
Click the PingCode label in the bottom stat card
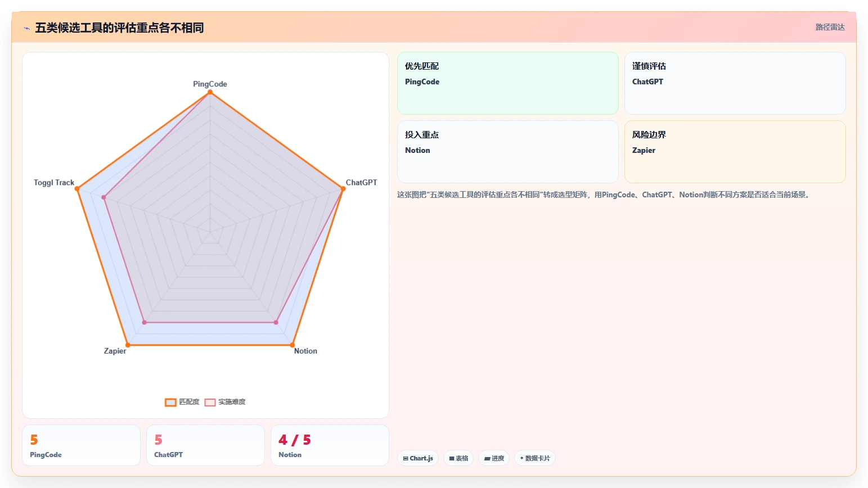click(46, 455)
